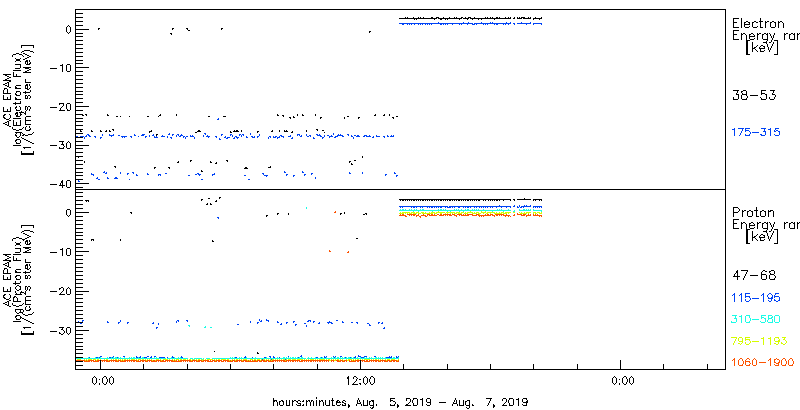Select the 115-195 proton energy label
The image size is (800, 410).
point(756,298)
